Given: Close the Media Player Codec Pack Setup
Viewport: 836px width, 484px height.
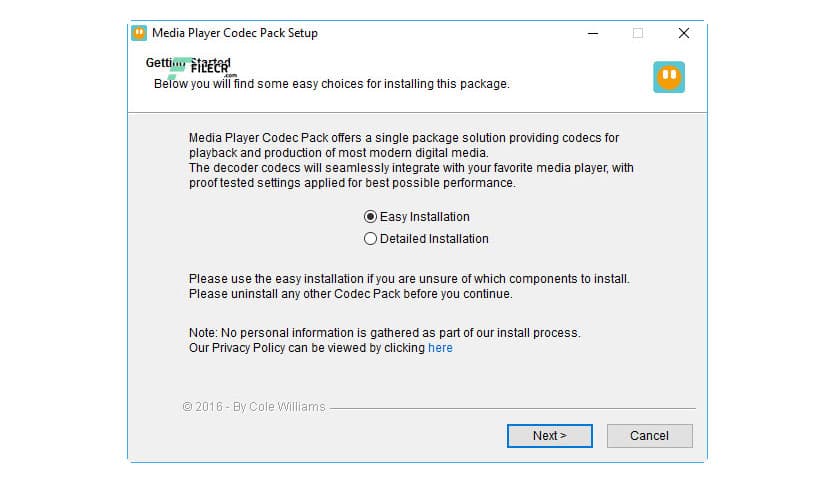Looking at the screenshot, I should click(684, 33).
